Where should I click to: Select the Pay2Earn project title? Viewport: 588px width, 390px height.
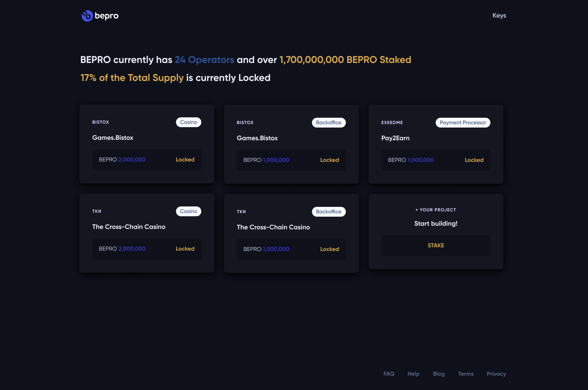pyautogui.click(x=395, y=138)
